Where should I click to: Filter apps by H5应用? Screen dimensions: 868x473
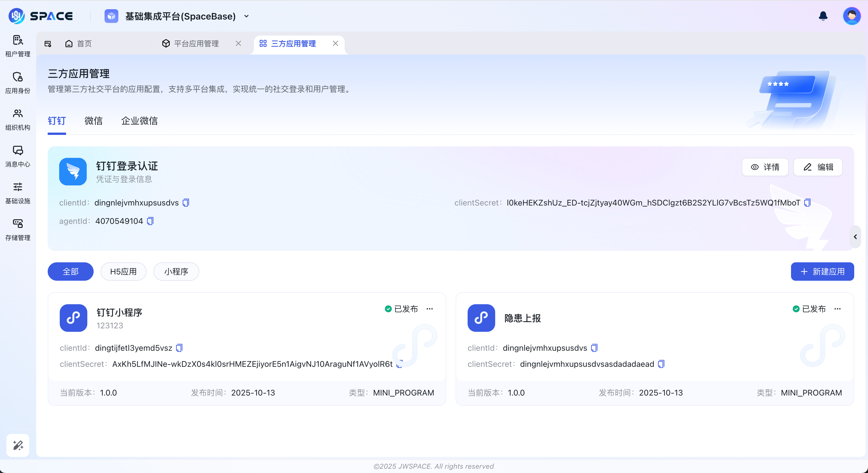[x=123, y=271]
